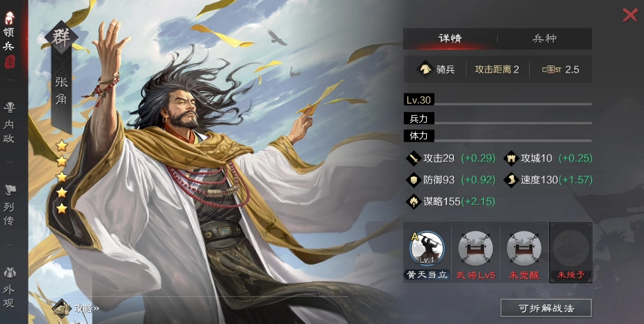The height and width of the screenshot is (324, 644).
Task: Close the general details with red X
Action: (629, 15)
